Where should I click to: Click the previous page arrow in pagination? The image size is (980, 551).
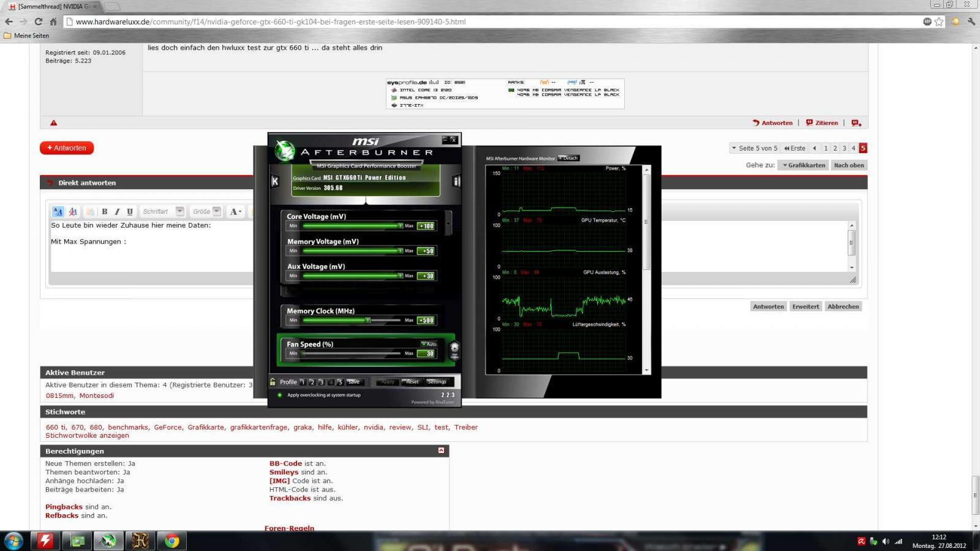click(x=815, y=148)
